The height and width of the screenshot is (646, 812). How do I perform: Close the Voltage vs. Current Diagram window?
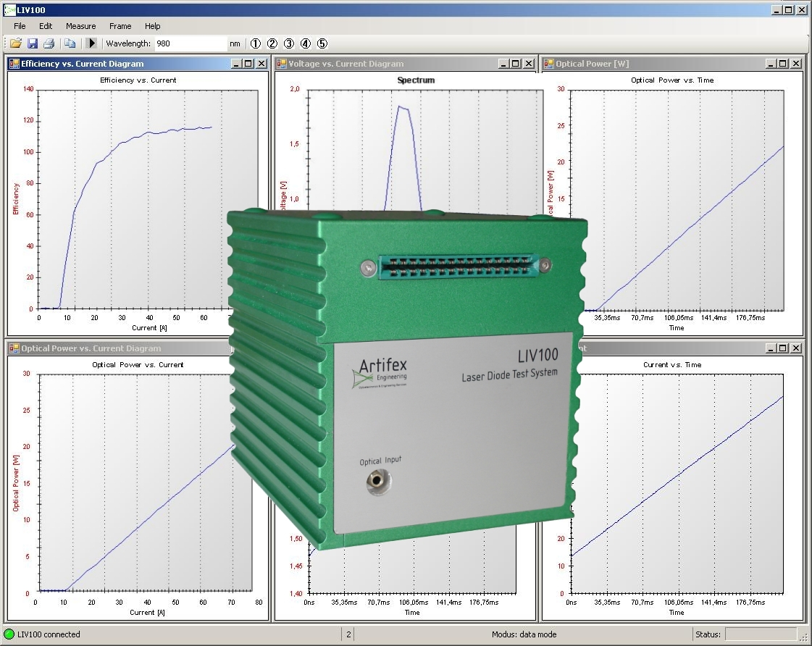[x=529, y=64]
